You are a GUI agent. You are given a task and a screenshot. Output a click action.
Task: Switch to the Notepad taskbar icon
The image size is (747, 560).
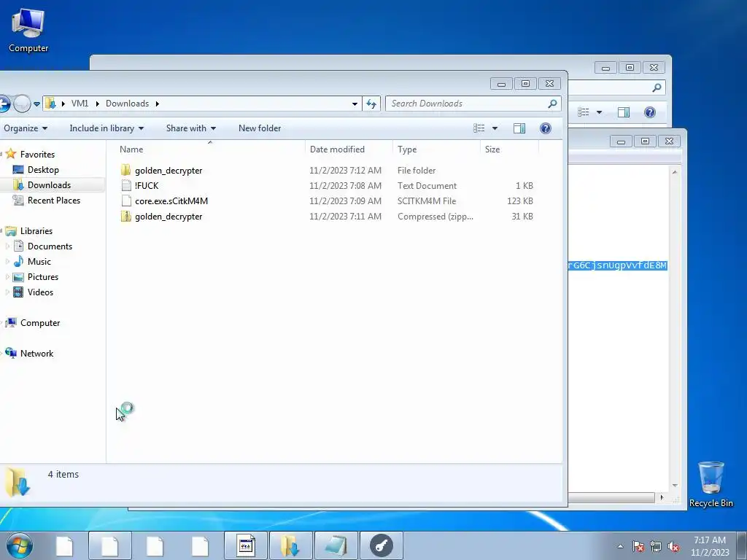tap(336, 545)
